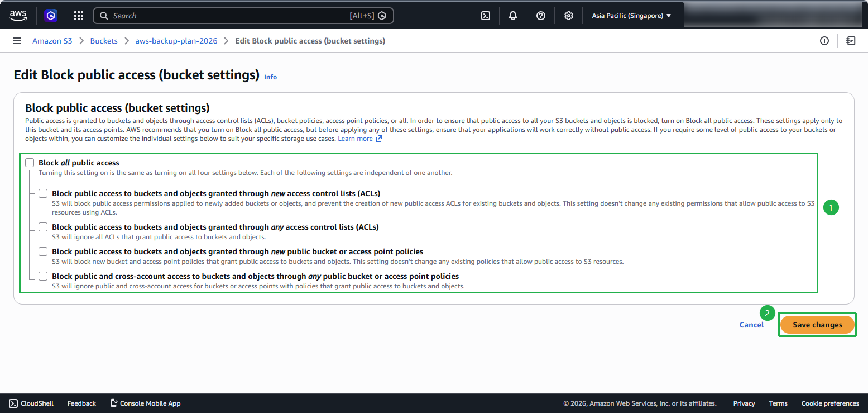The height and width of the screenshot is (413, 868).
Task: Open the Privacy footer link
Action: [x=744, y=403]
